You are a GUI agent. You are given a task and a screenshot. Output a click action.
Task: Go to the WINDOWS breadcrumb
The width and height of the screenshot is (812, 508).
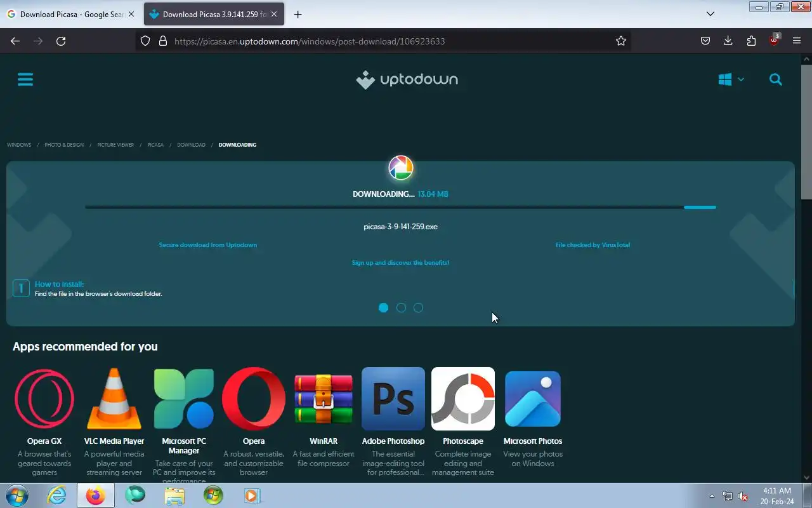[x=19, y=145]
